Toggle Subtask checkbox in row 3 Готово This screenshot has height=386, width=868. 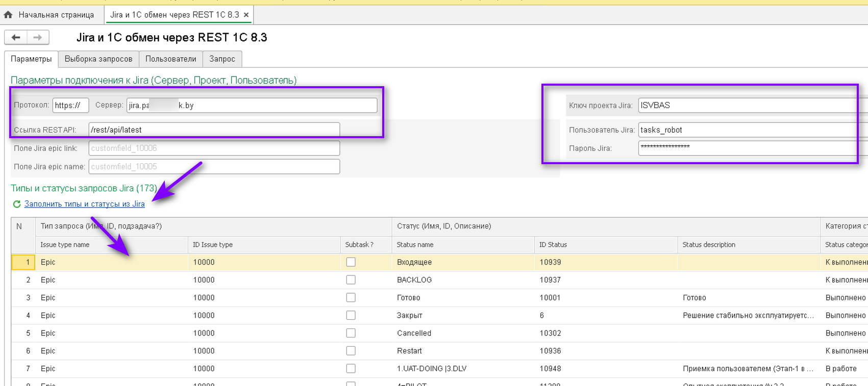pyautogui.click(x=351, y=298)
